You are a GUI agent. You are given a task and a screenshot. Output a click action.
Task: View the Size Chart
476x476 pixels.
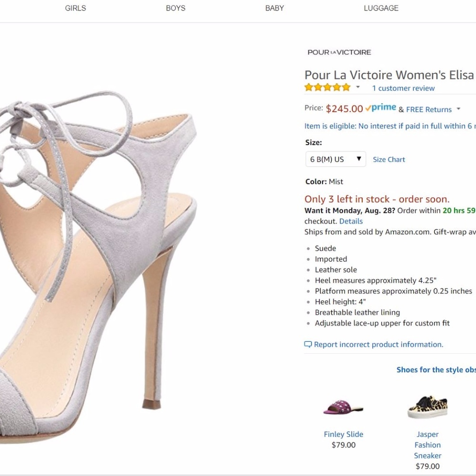point(388,159)
